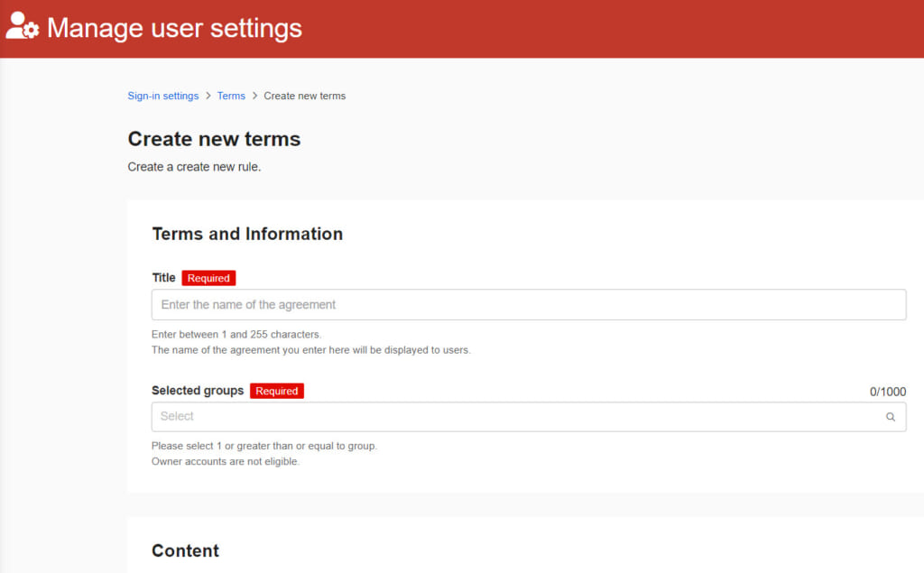This screenshot has width=924, height=573.
Task: Open the Selected groups selection dropdown
Action: (528, 416)
